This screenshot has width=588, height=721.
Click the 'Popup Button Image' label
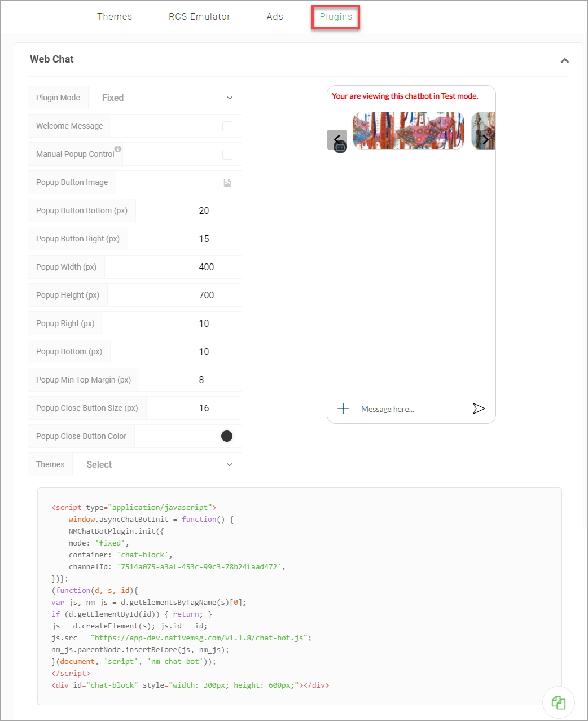click(72, 182)
